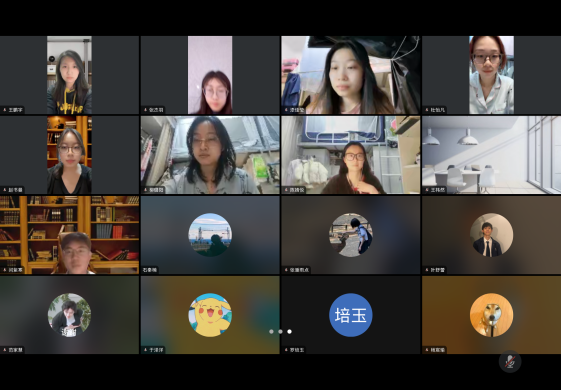This screenshot has height=390, width=561.
Task: Click the name label under the Shiba Inu tile
Action: [435, 350]
